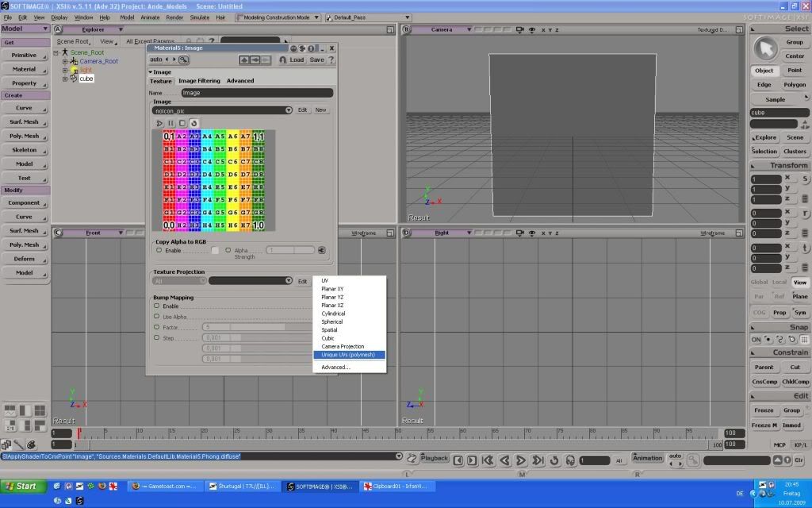Click the up-arrow navigation icon in Material5 editor
This screenshot has height=508, width=812.
[x=244, y=60]
